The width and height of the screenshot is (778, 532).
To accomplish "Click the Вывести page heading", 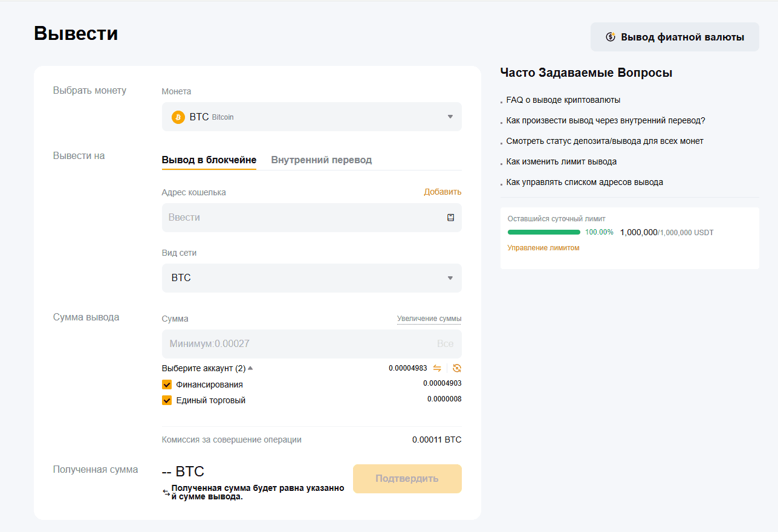I will point(76,33).
